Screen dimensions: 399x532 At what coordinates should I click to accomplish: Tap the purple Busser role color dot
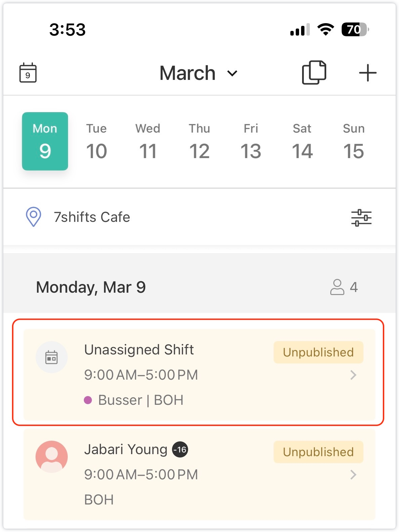click(88, 400)
